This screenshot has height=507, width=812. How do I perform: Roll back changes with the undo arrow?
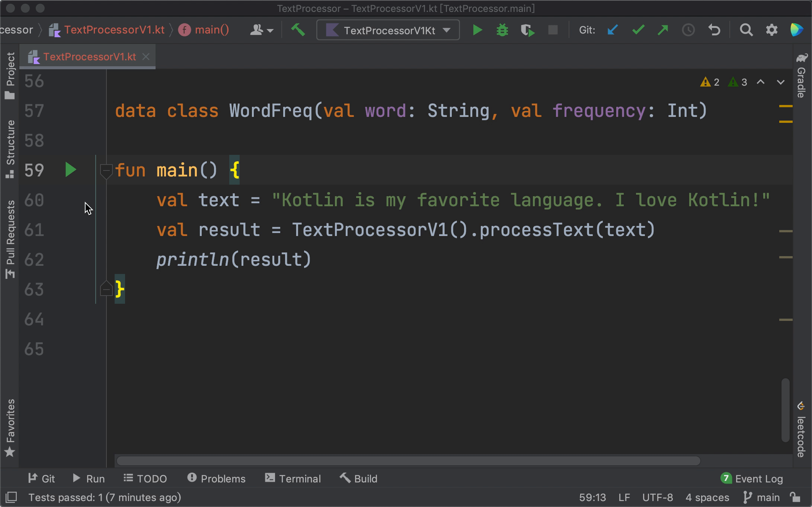point(714,30)
